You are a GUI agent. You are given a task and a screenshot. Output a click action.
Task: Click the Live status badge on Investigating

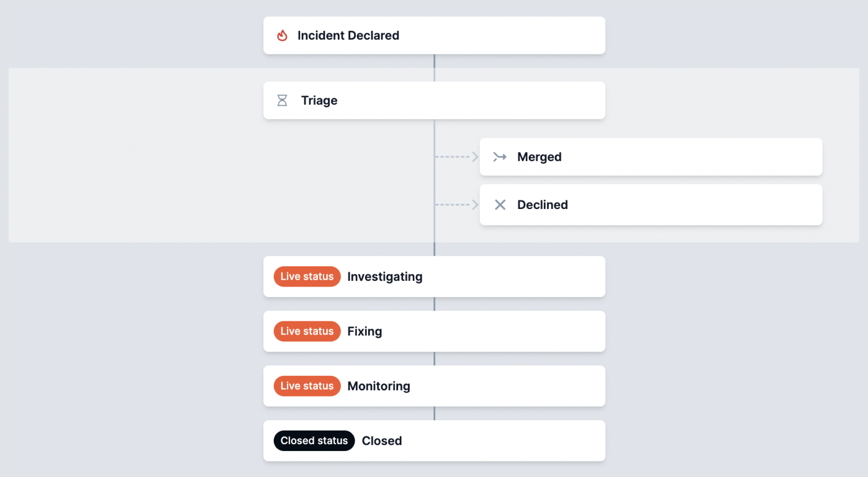tap(307, 277)
